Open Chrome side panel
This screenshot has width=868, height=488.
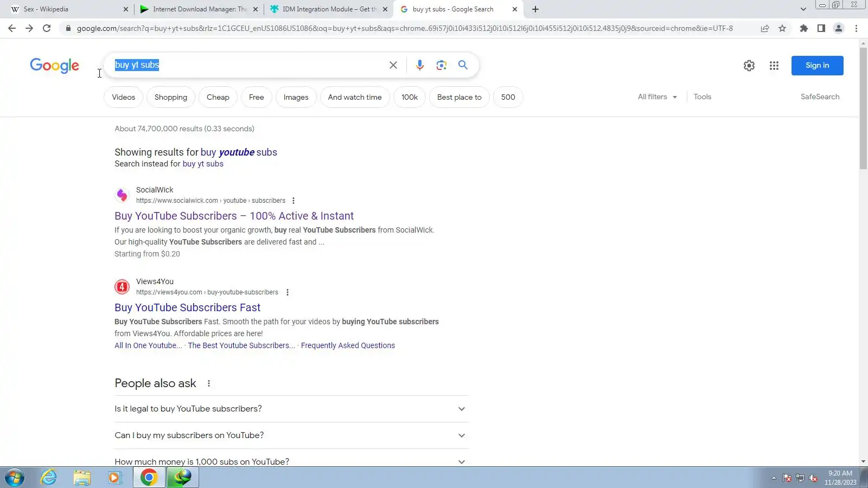[821, 28]
